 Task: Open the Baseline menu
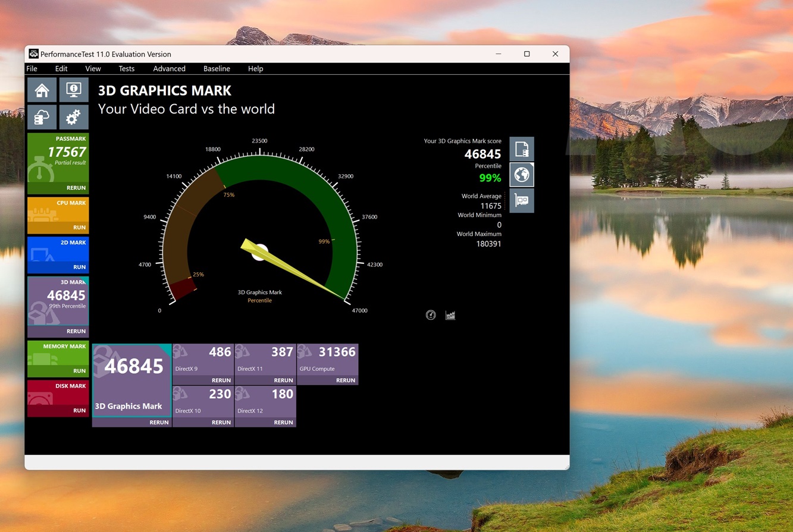[x=217, y=69]
